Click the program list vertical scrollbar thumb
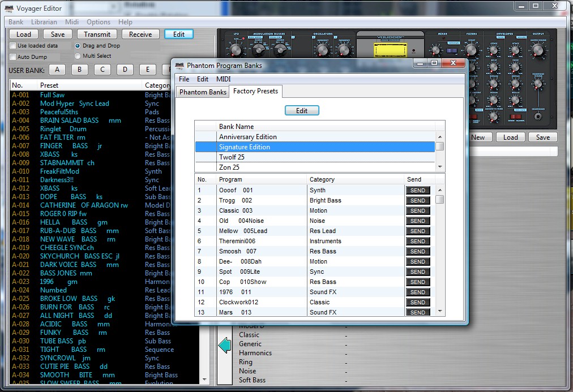Viewport: 573px width, 392px height. [x=440, y=199]
